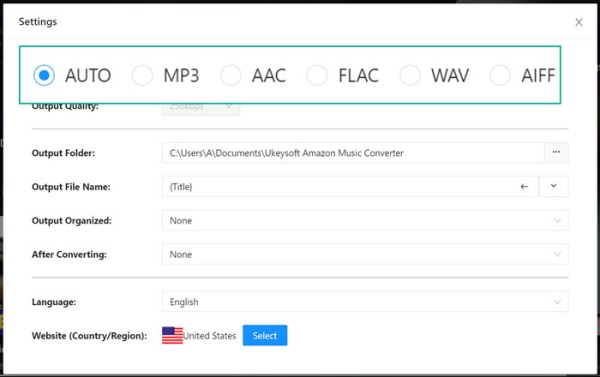Viewport: 600px width, 377px height.
Task: Choose MP3 as output format
Action: (142, 75)
